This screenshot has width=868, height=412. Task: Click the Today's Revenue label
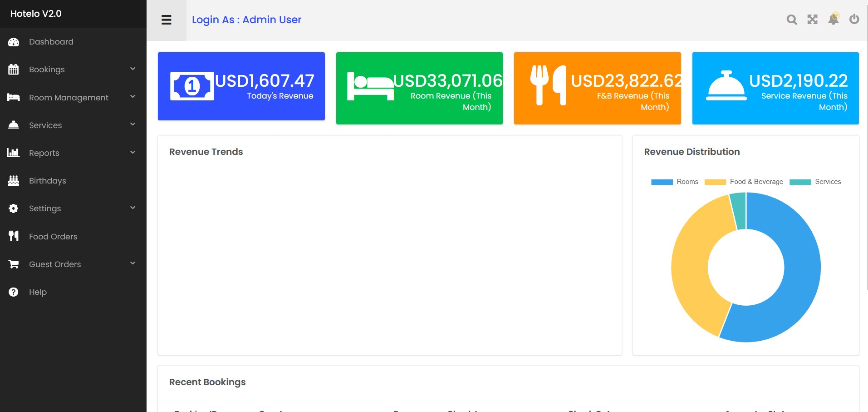coord(280,96)
